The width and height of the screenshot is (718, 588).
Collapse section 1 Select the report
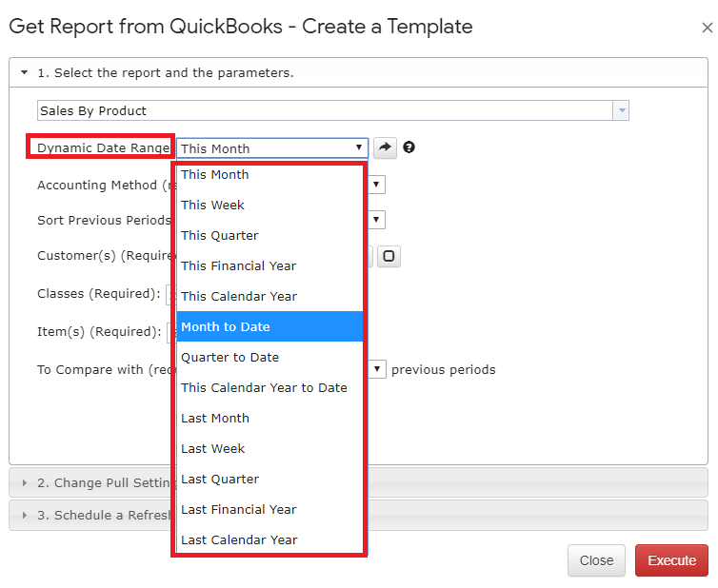(359, 72)
